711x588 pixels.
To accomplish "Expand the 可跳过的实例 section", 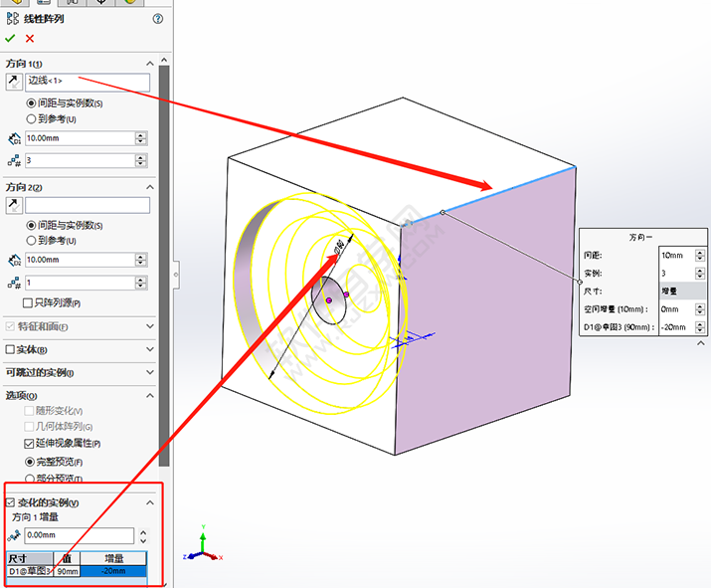I will coord(149,372).
